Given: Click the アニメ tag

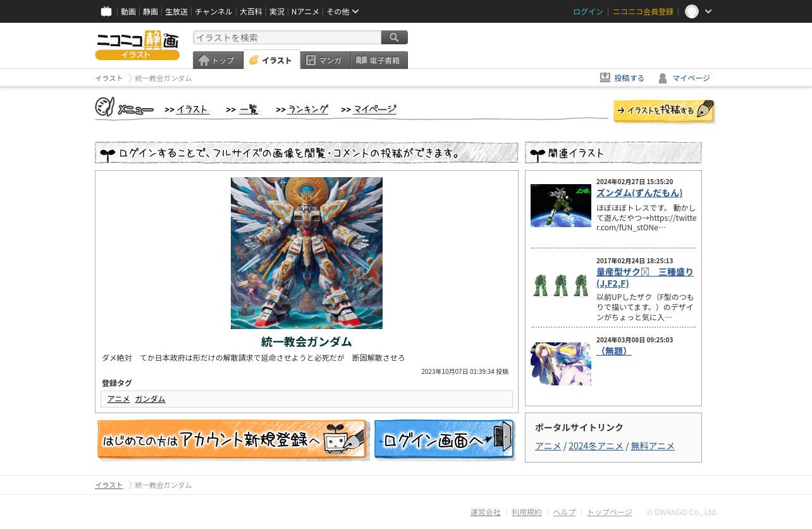Looking at the screenshot, I should (x=119, y=399).
